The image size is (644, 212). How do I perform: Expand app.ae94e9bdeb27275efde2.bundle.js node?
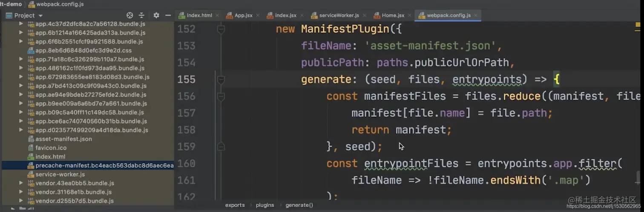[21, 95]
